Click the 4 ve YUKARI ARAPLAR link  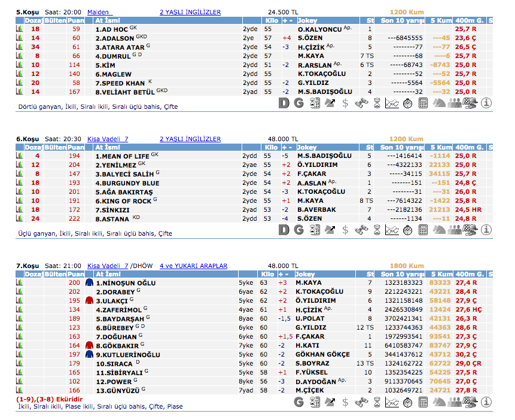tap(193, 266)
